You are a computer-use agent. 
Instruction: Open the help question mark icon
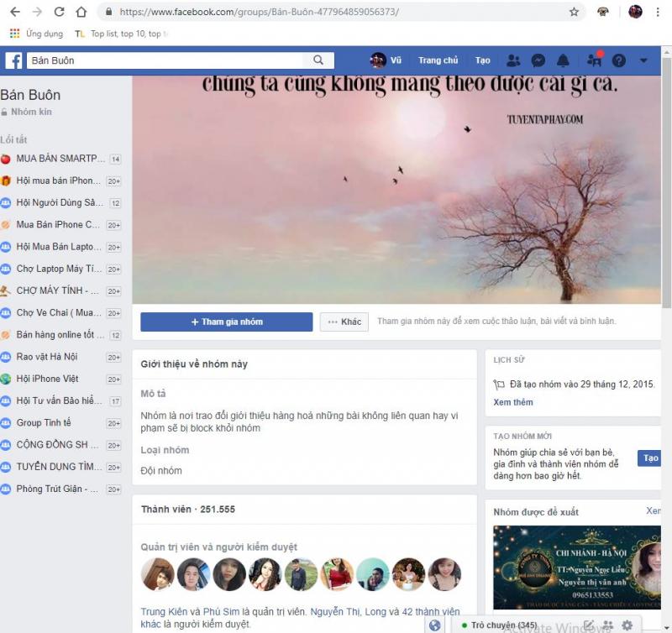(x=619, y=60)
